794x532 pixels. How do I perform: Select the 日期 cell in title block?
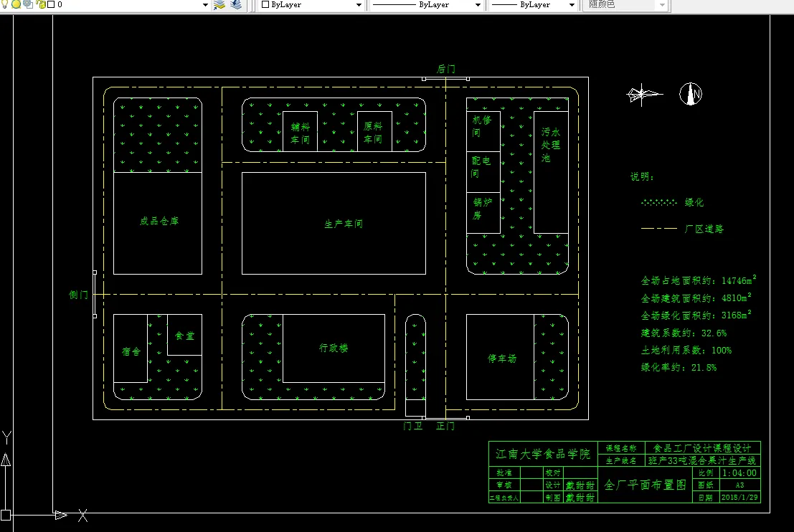(x=706, y=498)
